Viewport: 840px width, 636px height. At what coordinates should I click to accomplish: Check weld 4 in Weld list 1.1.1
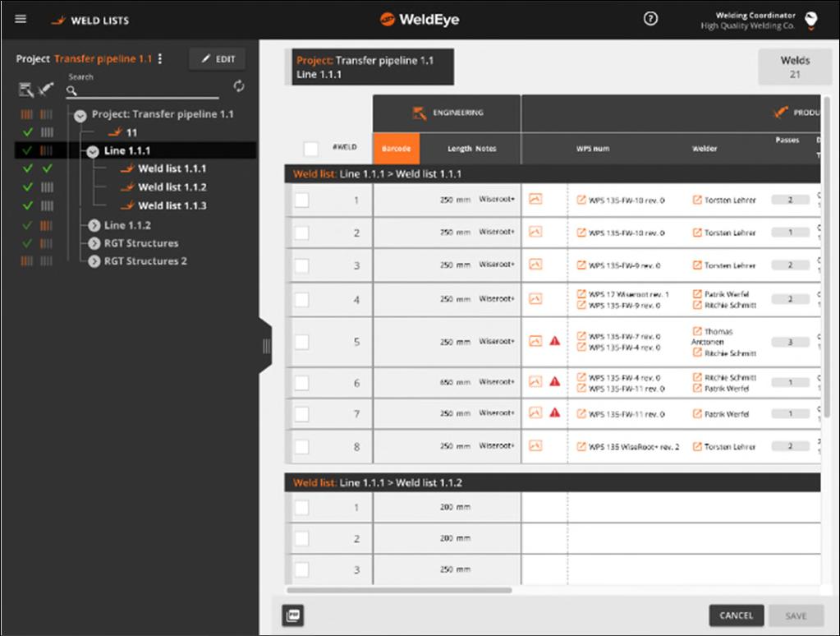pyautogui.click(x=301, y=299)
